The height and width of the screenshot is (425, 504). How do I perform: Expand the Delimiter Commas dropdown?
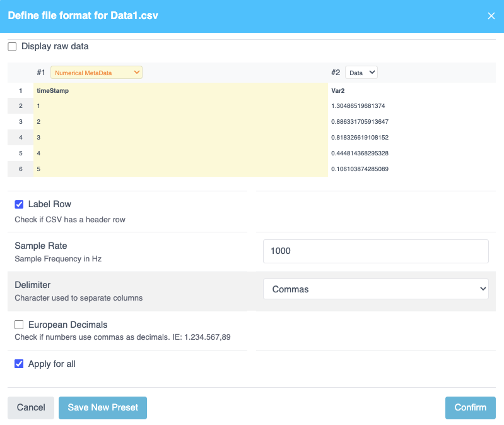pos(375,289)
